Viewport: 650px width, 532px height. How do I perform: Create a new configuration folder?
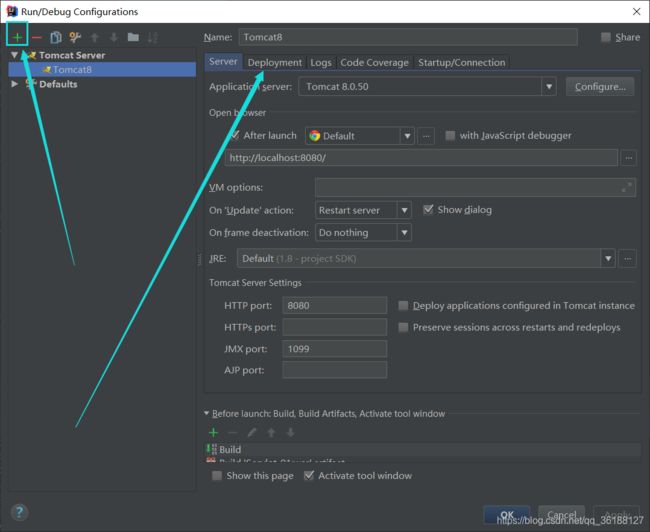pyautogui.click(x=133, y=37)
